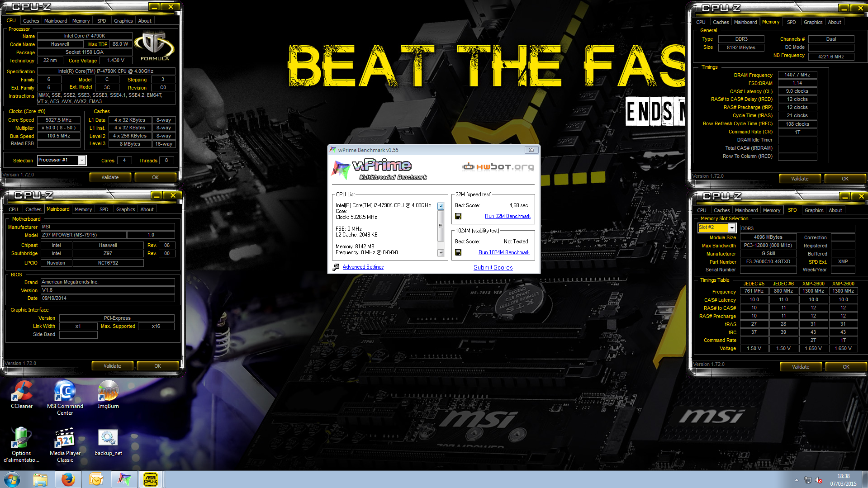Click DRAM Frequency 1407.7 MHz field
This screenshot has height=488, width=868.
[x=797, y=75]
